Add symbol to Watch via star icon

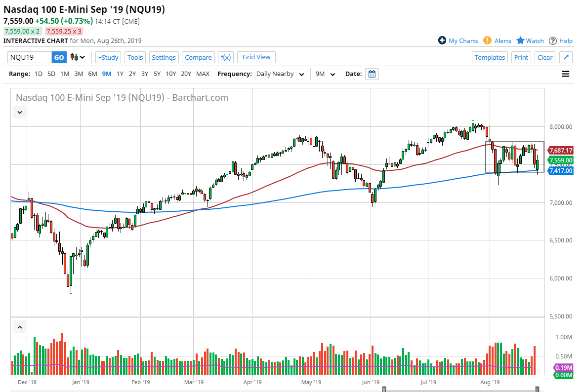click(x=521, y=40)
